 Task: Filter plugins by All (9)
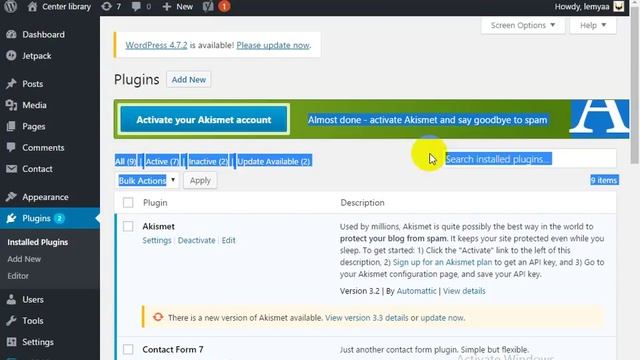point(125,161)
